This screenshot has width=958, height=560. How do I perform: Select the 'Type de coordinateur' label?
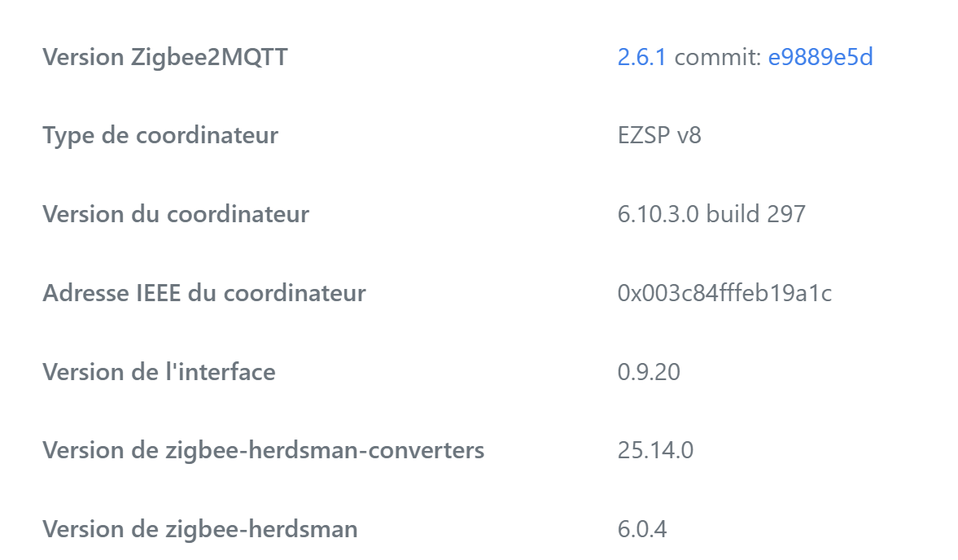(x=160, y=135)
